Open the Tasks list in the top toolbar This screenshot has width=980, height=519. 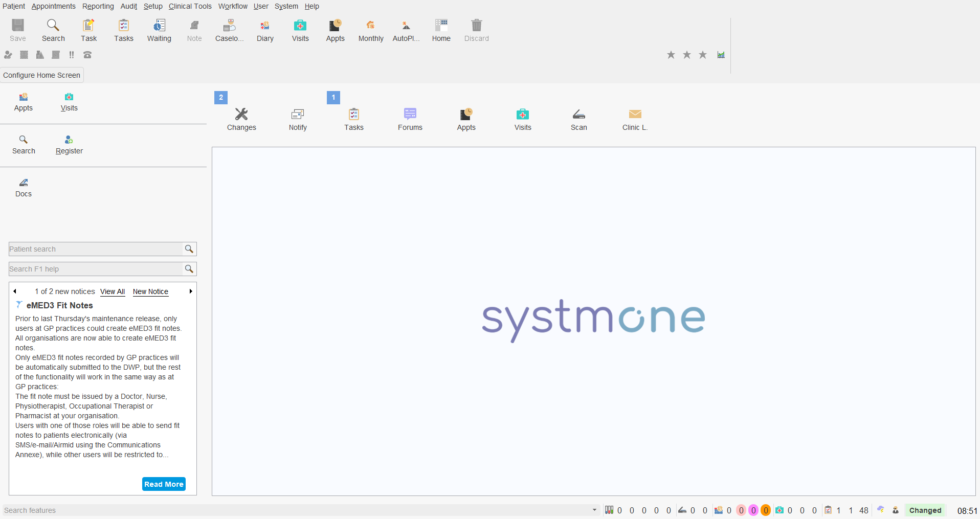tap(124, 31)
